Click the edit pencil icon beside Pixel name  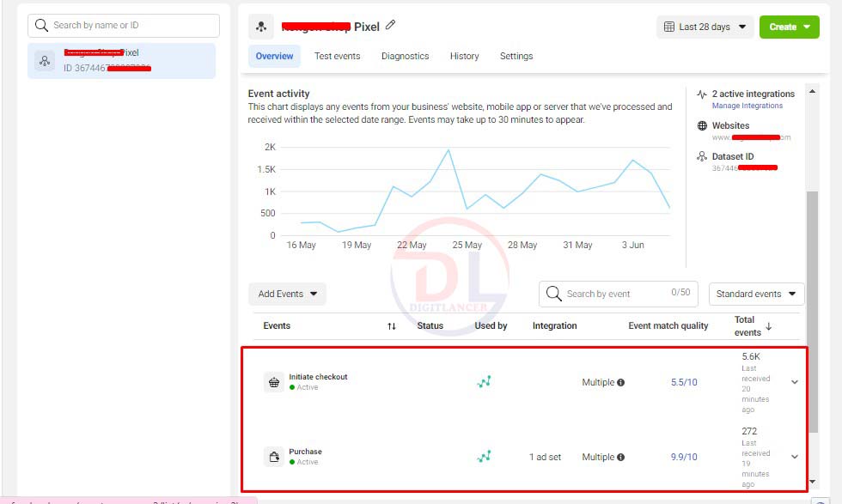coord(390,25)
